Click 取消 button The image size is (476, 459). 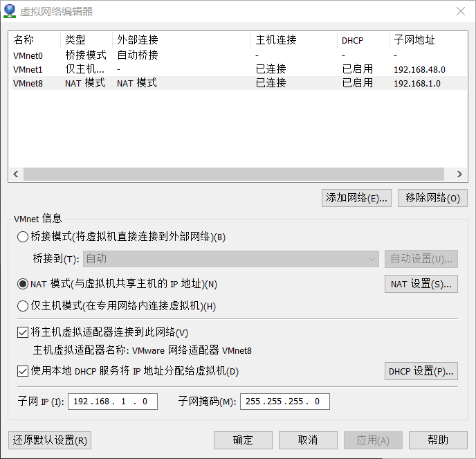[308, 440]
